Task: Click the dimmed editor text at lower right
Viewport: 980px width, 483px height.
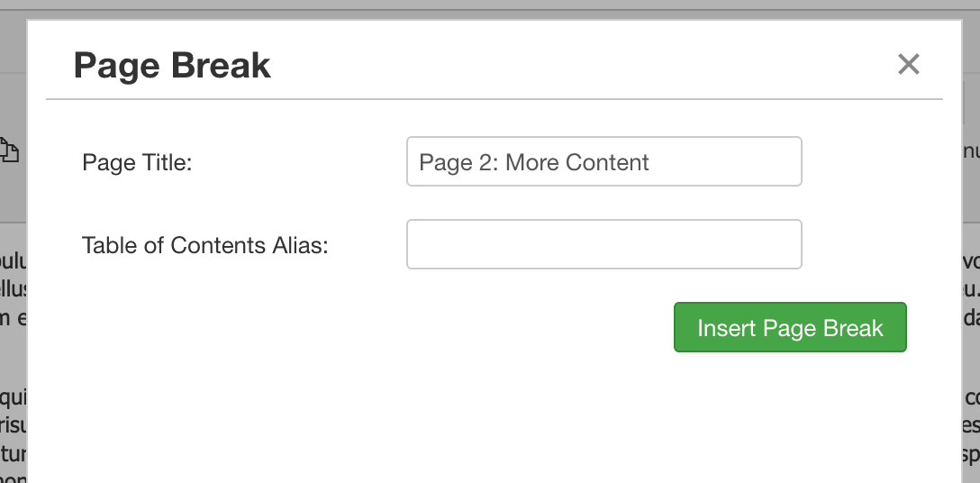Action: coord(971,425)
